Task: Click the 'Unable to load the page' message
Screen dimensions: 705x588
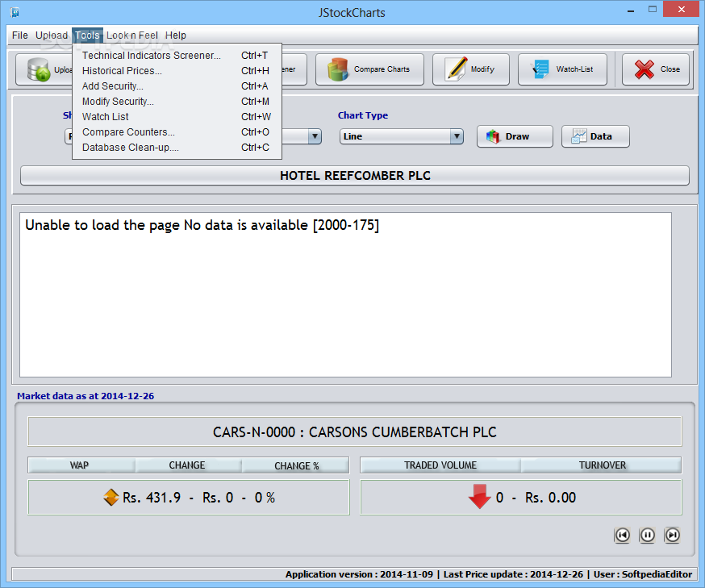Action: click(x=202, y=225)
